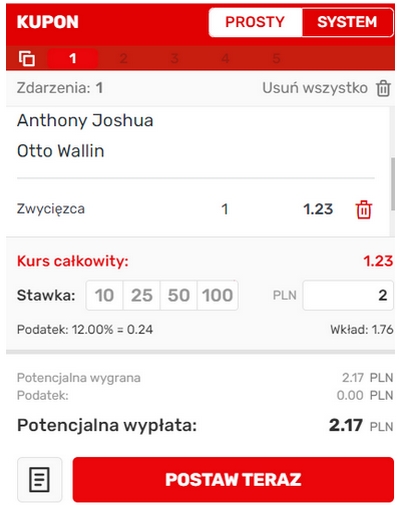This screenshot has width=400, height=505.
Task: Open coupon tab 3
Action: pyautogui.click(x=175, y=59)
